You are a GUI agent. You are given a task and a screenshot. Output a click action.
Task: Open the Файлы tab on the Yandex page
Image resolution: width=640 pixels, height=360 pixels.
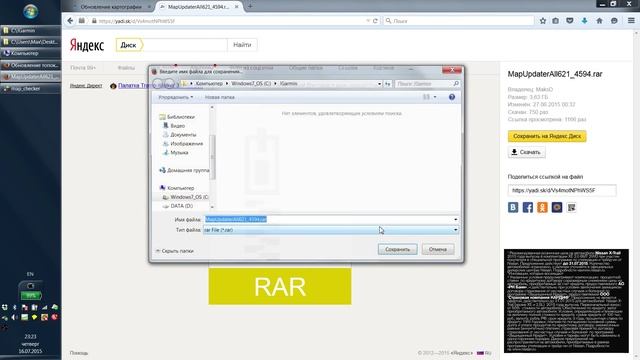pyautogui.click(x=126, y=68)
